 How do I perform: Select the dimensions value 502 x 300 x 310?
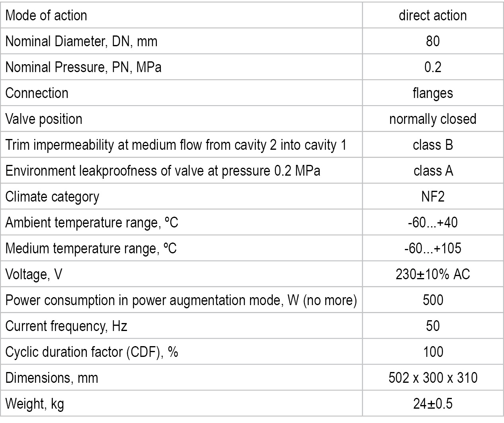tap(433, 378)
